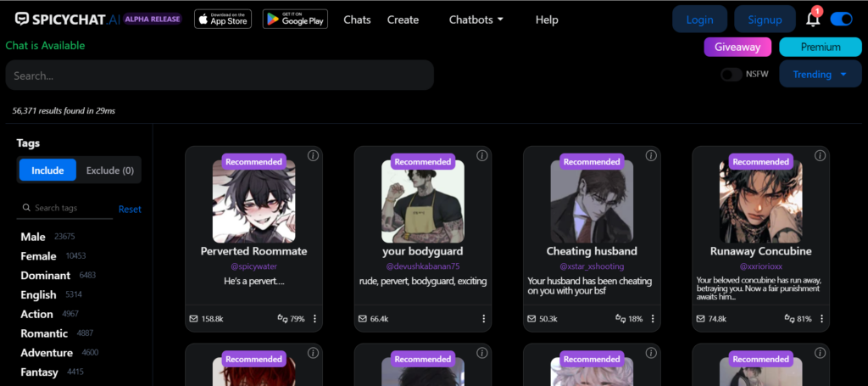Expand the Trending sort dropdown
The height and width of the screenshot is (386, 868).
click(820, 75)
